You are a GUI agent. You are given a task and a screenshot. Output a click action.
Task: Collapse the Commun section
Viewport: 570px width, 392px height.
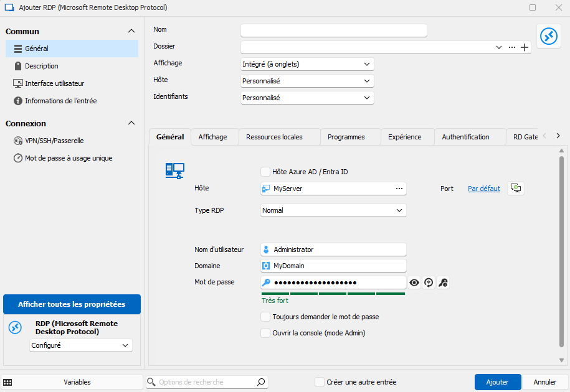pyautogui.click(x=131, y=31)
